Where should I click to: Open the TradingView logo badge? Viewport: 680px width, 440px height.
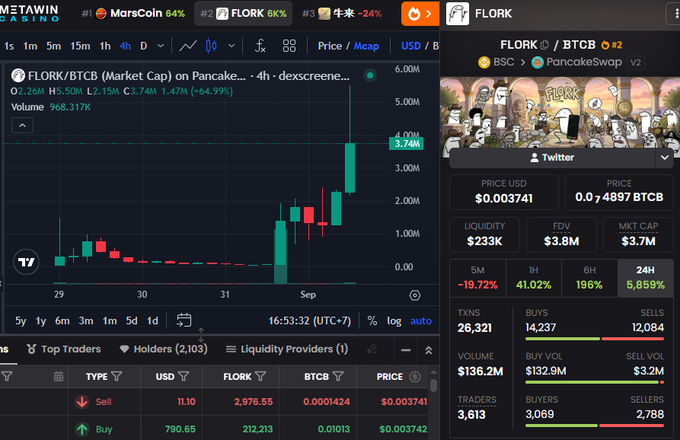26,262
